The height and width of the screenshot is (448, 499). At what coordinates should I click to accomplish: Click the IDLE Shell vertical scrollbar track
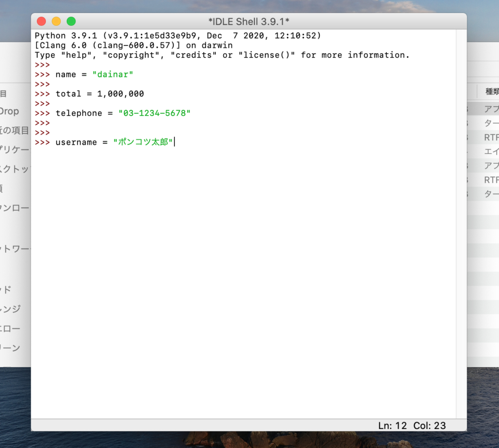pos(461,224)
